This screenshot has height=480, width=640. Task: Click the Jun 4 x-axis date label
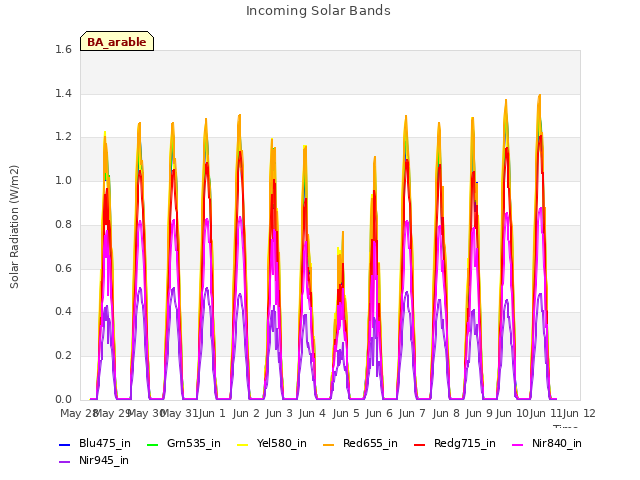(312, 413)
